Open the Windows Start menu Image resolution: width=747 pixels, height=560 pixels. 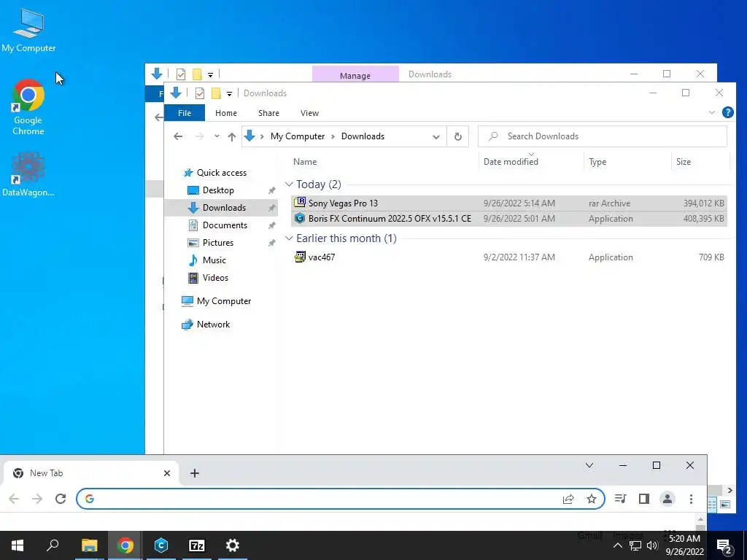18,545
